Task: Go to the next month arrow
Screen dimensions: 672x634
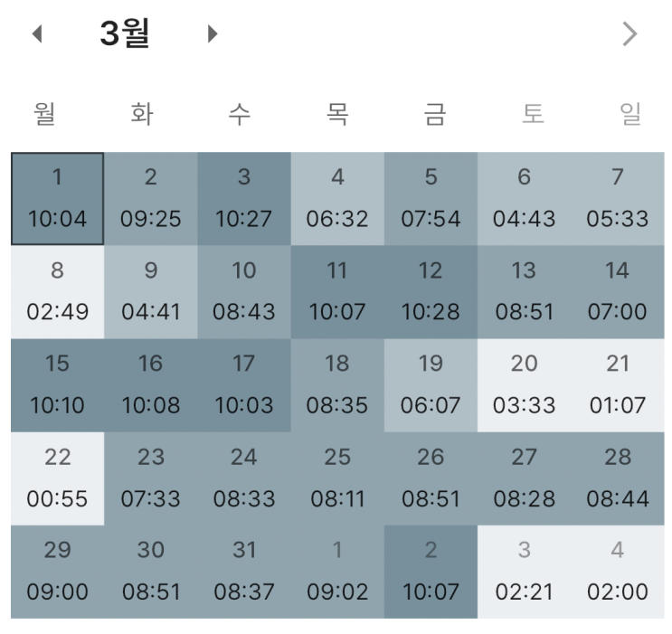Action: click(x=213, y=35)
